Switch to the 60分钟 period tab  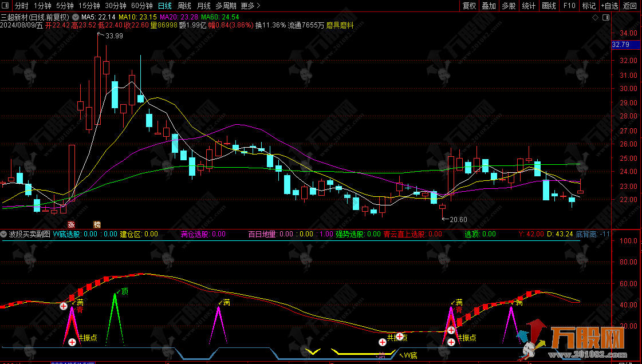tap(141, 6)
